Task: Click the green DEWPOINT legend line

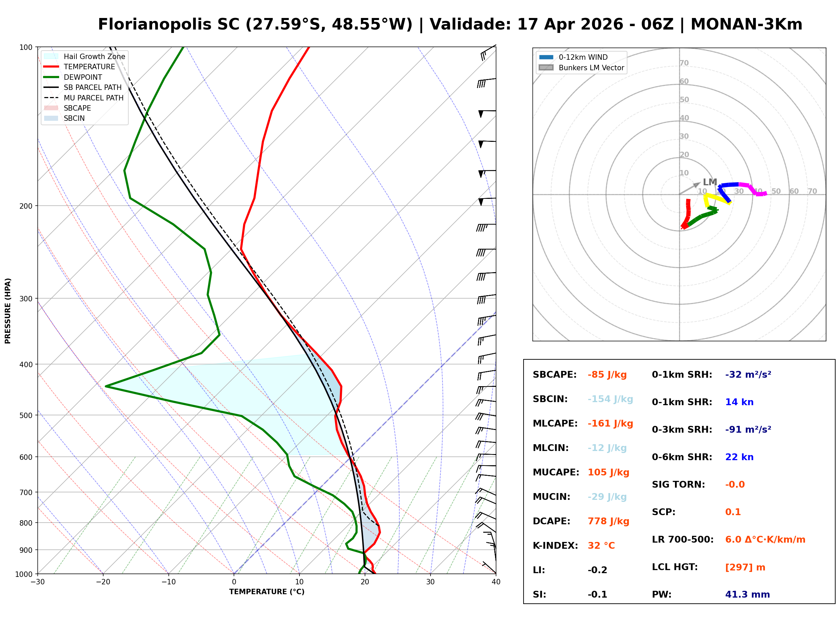Action: coord(51,77)
